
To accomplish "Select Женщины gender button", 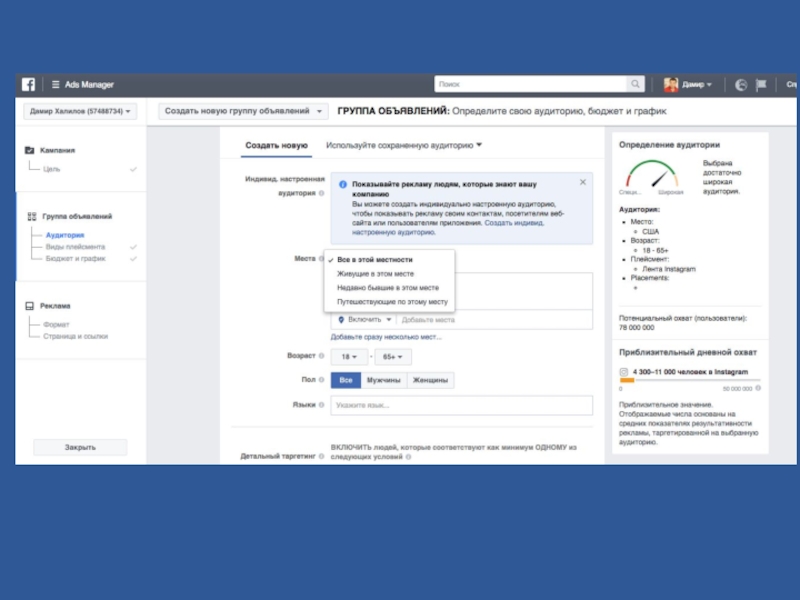I will pos(431,380).
